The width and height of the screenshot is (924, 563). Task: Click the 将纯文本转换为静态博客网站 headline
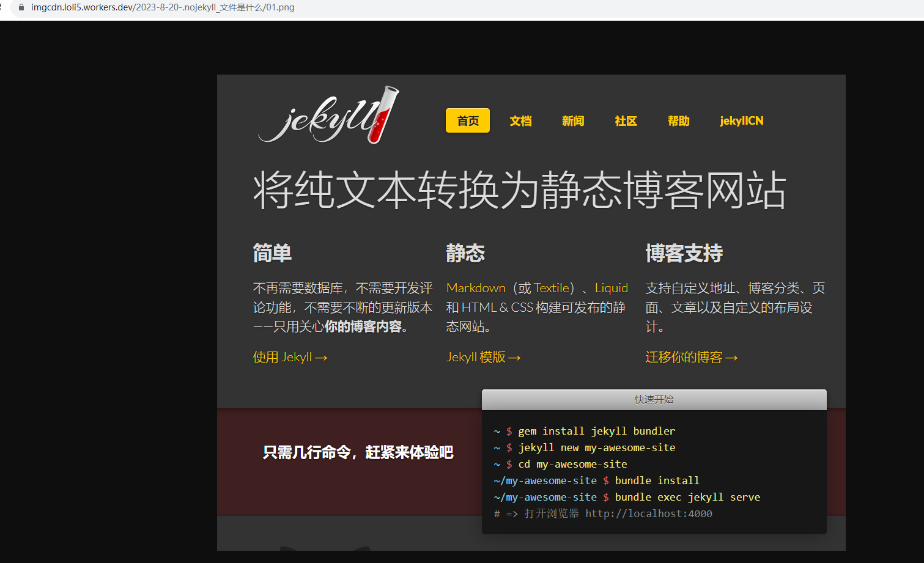pos(520,190)
